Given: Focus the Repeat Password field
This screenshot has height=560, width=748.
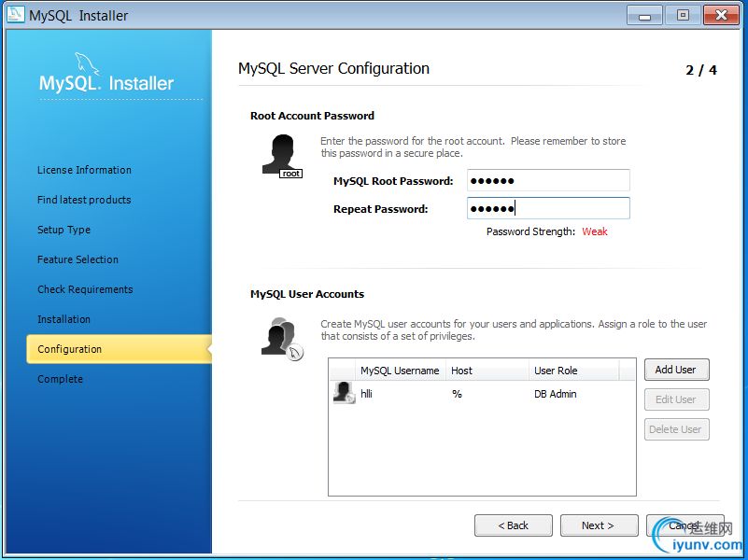Looking at the screenshot, I should click(x=548, y=208).
